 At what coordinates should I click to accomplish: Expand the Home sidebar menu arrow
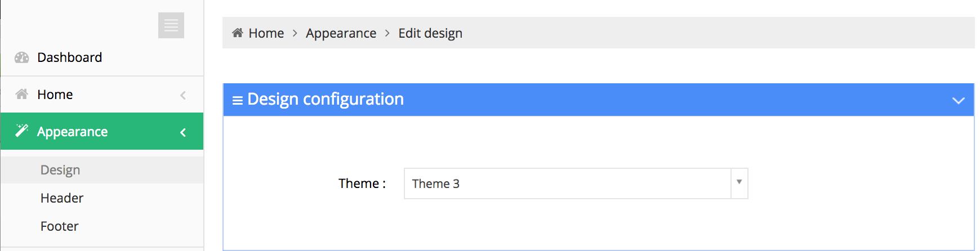183,95
